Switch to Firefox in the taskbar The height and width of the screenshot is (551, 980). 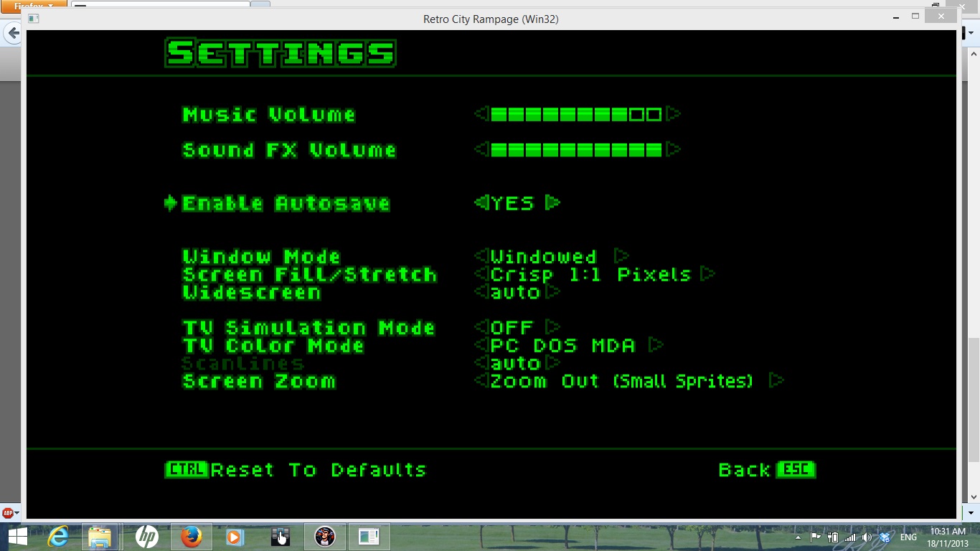click(x=191, y=537)
